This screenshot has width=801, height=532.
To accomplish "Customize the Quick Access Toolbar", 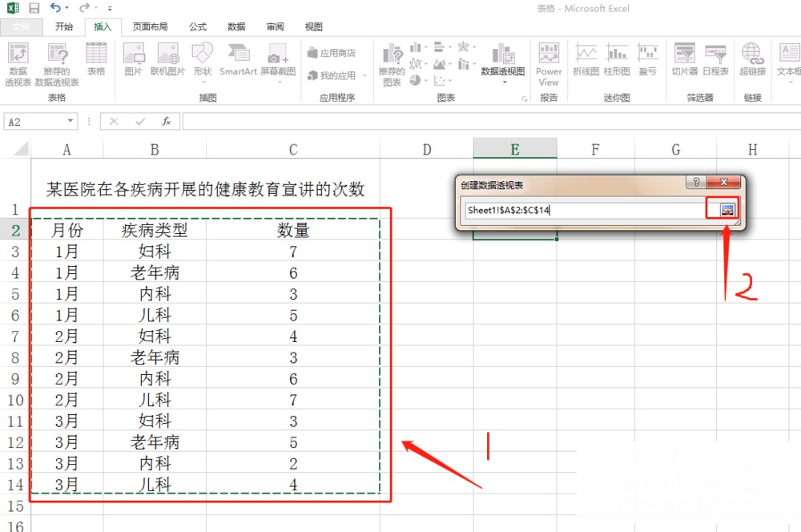I will tap(110, 9).
